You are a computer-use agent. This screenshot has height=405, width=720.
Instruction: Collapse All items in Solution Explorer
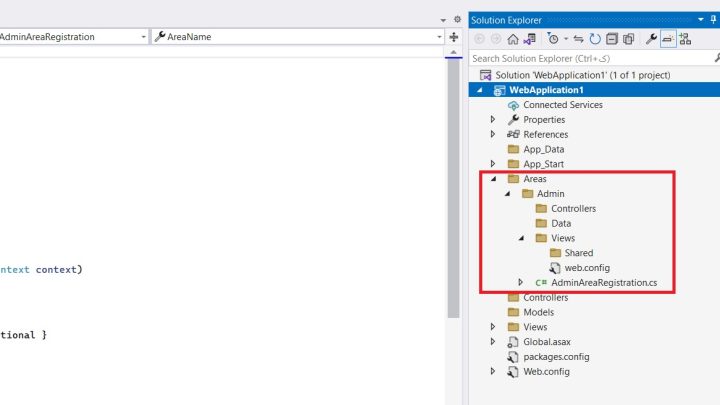612,39
